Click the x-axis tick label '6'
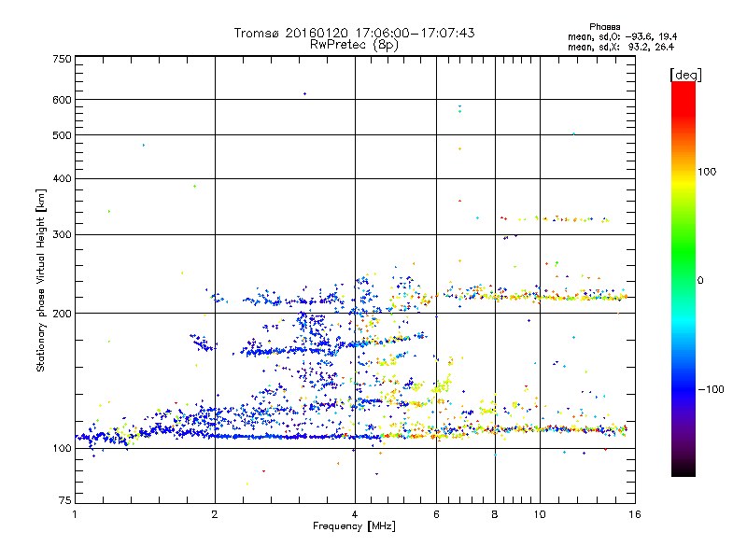This screenshot has width=747, height=560. [436, 514]
